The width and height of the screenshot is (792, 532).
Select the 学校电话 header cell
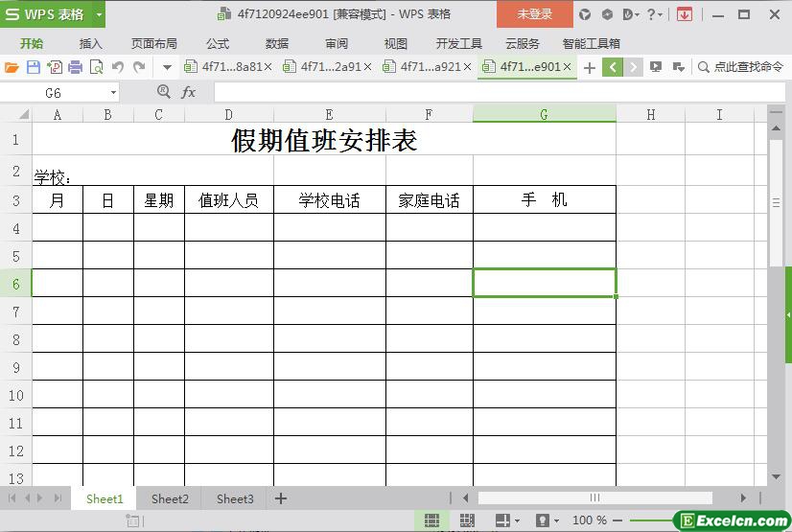coord(329,200)
